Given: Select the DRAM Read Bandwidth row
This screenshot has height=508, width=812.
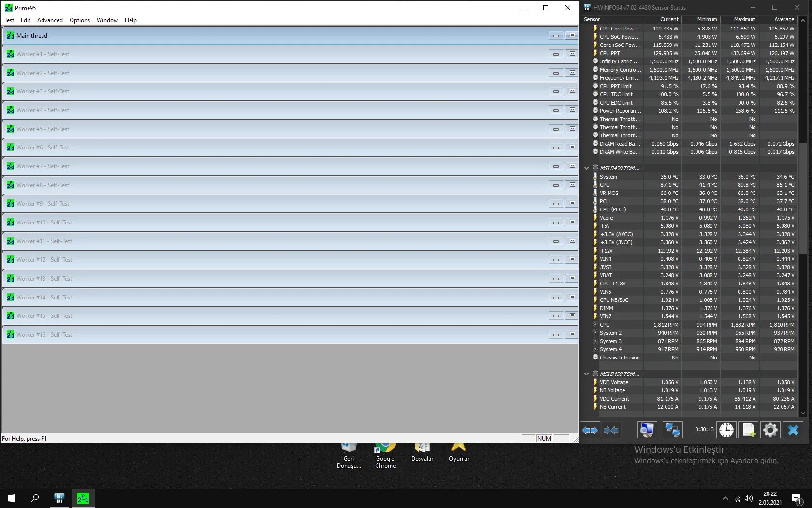Looking at the screenshot, I should tap(690, 144).
